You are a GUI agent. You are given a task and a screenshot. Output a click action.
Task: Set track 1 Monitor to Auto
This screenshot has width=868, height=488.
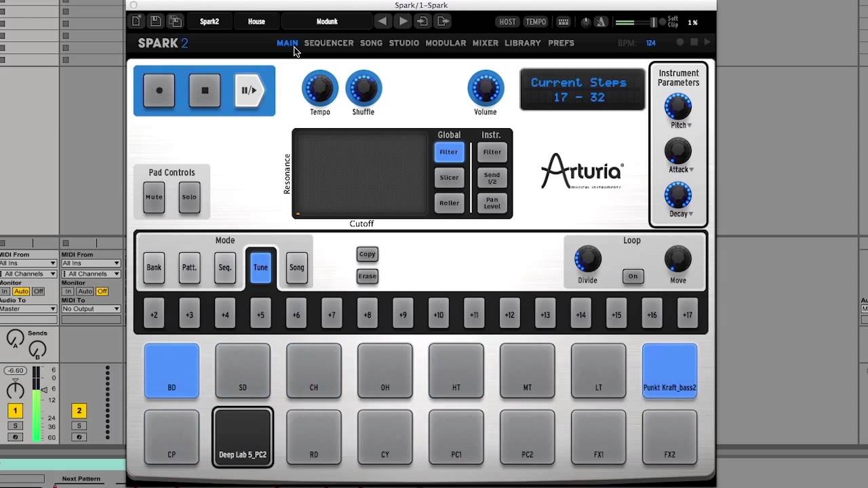21,291
